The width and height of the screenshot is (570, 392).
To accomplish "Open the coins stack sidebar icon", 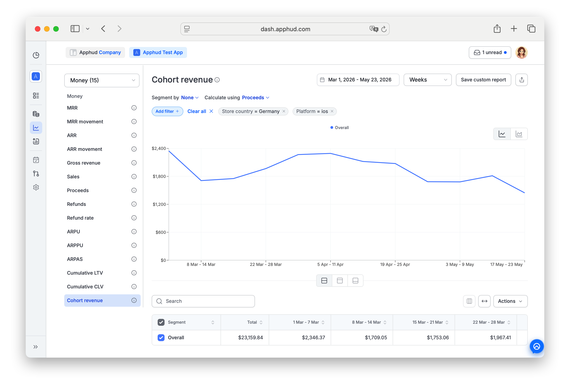I will [36, 114].
